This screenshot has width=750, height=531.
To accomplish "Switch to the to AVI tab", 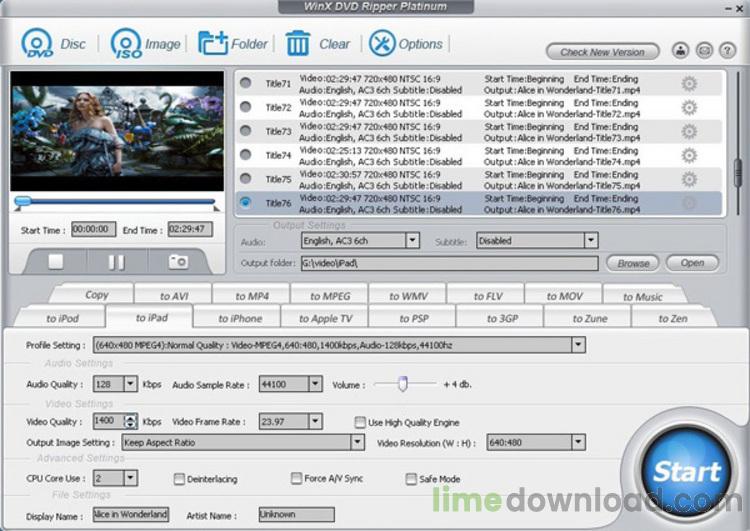I will [x=174, y=296].
